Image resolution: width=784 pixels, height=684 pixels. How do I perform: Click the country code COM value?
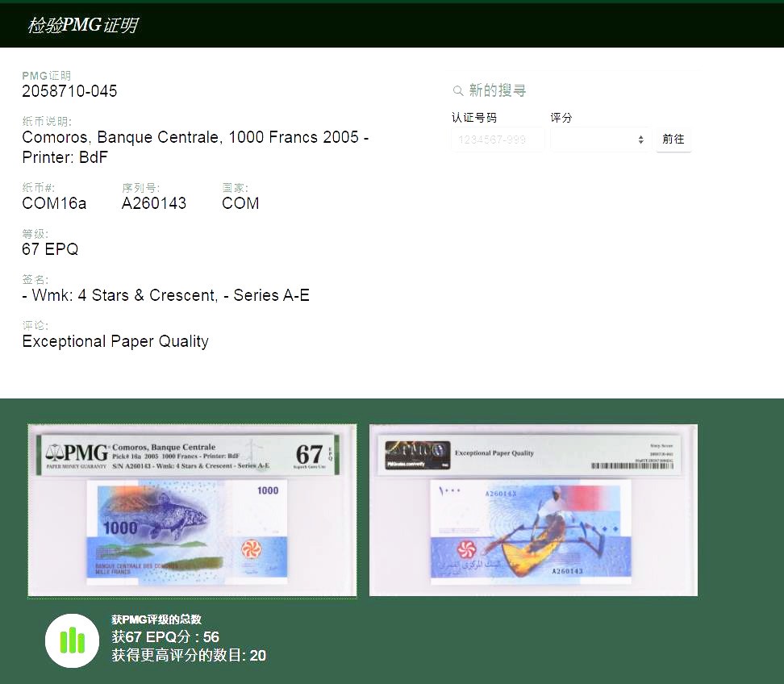pyautogui.click(x=240, y=203)
